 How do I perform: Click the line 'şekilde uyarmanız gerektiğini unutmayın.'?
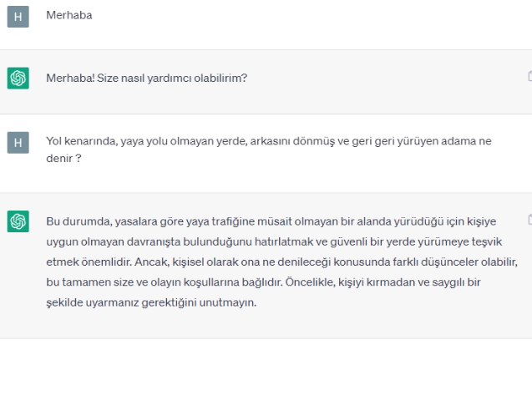click(x=151, y=302)
